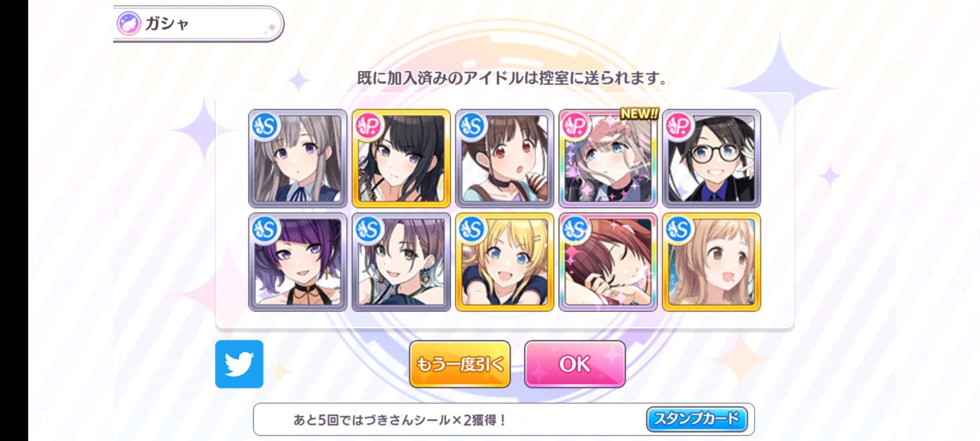Select the NEW!! idol card

pyautogui.click(x=608, y=158)
